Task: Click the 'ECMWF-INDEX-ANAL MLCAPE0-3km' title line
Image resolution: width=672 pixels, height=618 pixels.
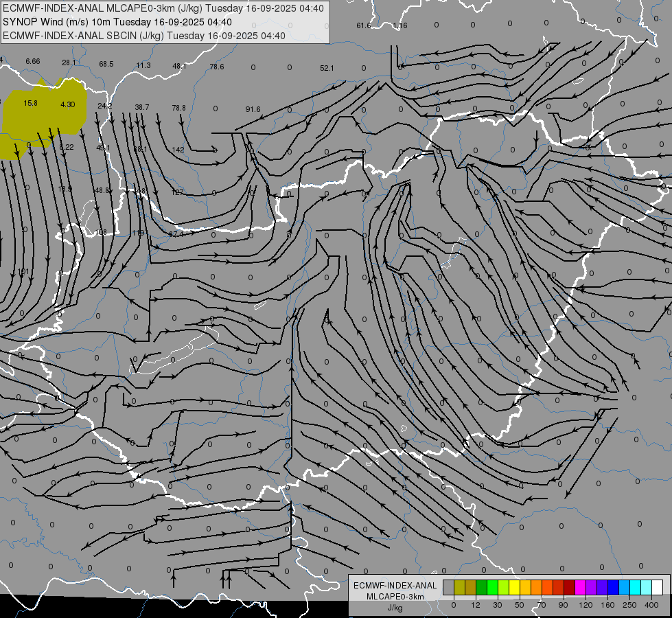Action: tap(163, 8)
